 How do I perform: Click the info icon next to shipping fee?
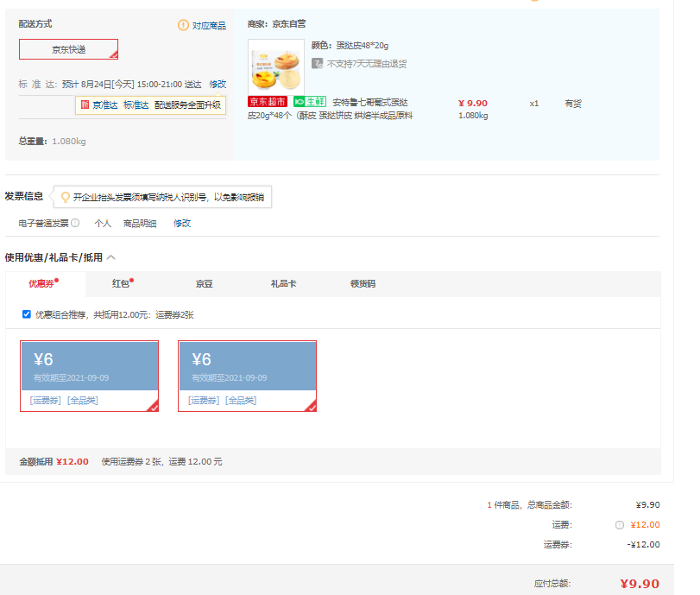[620, 525]
